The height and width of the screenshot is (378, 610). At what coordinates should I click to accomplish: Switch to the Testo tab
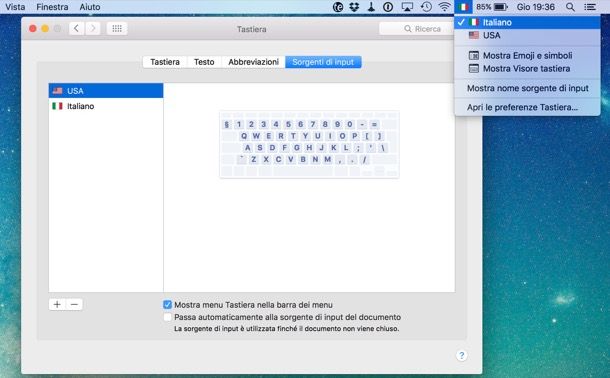click(x=204, y=62)
